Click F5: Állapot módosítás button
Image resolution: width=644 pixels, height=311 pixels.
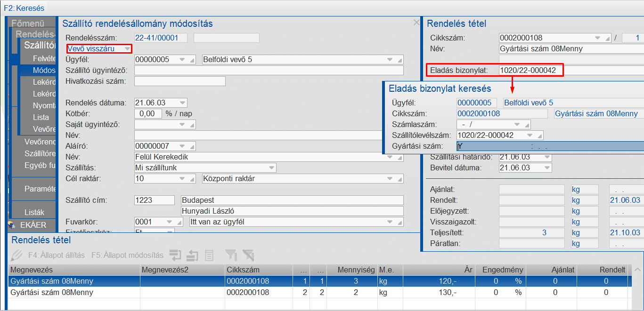pyautogui.click(x=127, y=255)
